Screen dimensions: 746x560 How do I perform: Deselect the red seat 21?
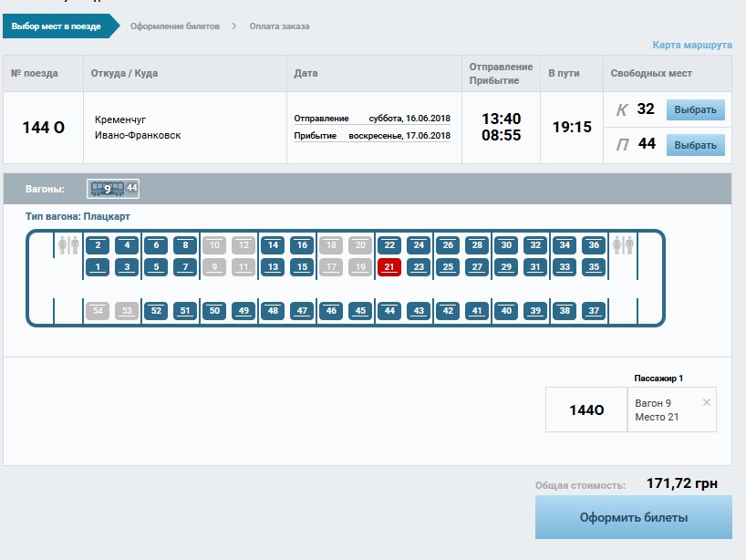click(x=389, y=266)
